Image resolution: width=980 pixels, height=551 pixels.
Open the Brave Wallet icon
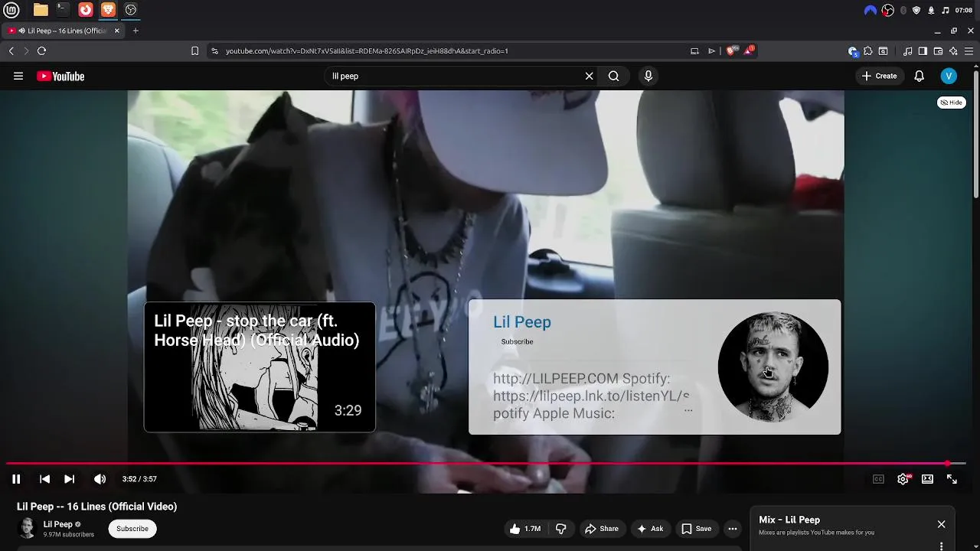point(938,51)
